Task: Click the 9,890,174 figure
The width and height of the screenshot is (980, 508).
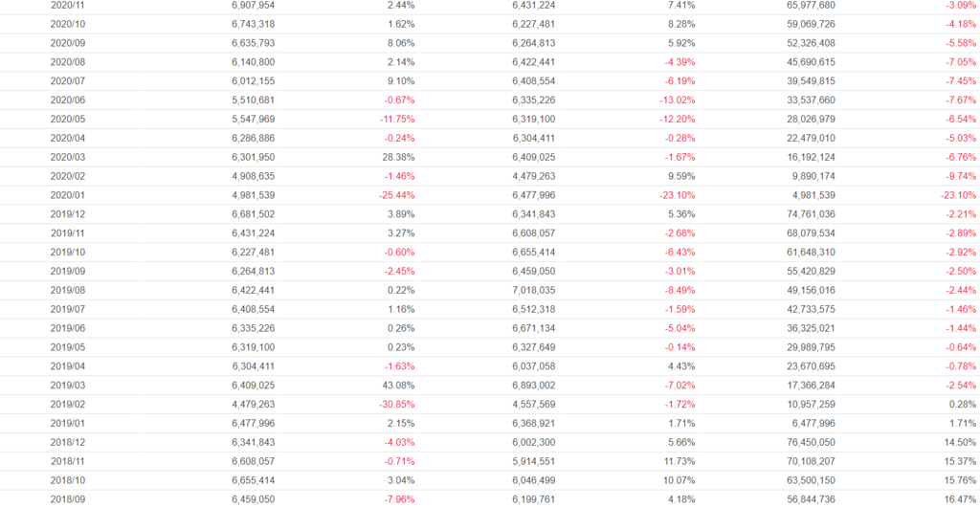Action: tap(812, 176)
